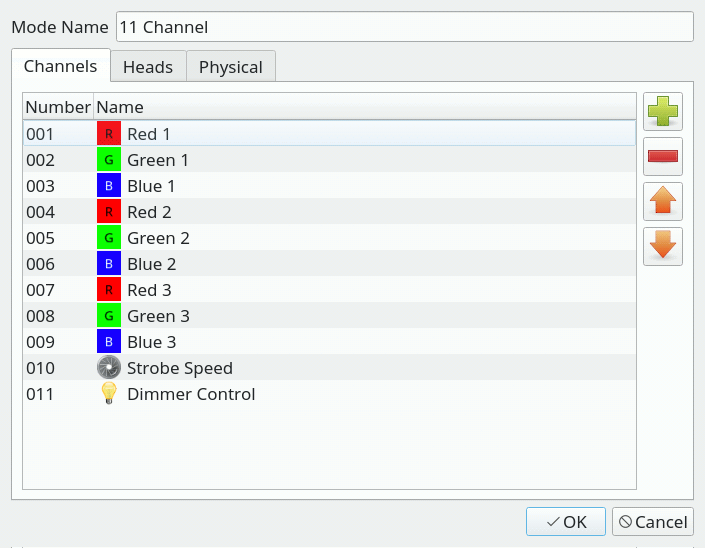Move channel up with orange up arrow
This screenshot has width=705, height=548.
pos(663,201)
